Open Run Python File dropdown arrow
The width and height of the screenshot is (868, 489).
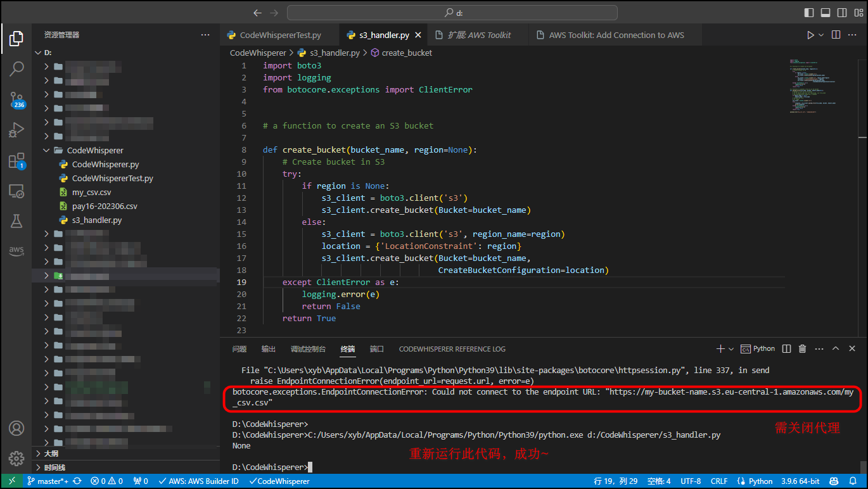pyautogui.click(x=822, y=35)
